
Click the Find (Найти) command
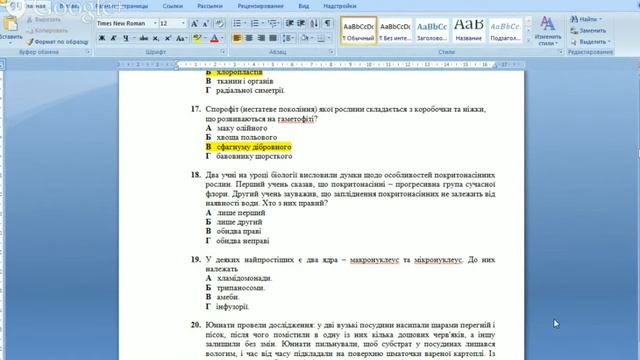[586, 19]
